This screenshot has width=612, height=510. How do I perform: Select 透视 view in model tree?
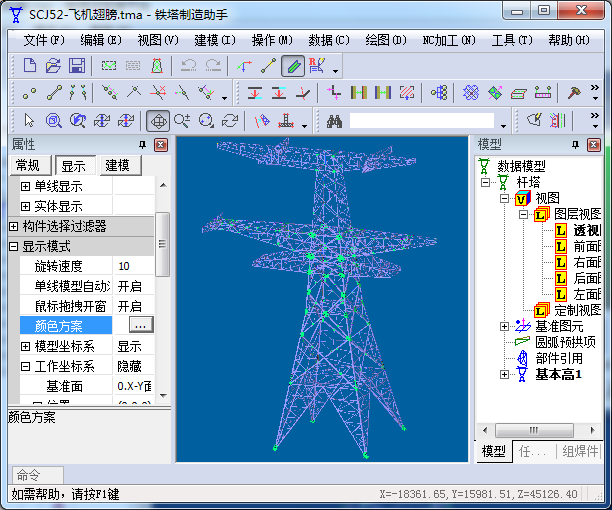(586, 231)
